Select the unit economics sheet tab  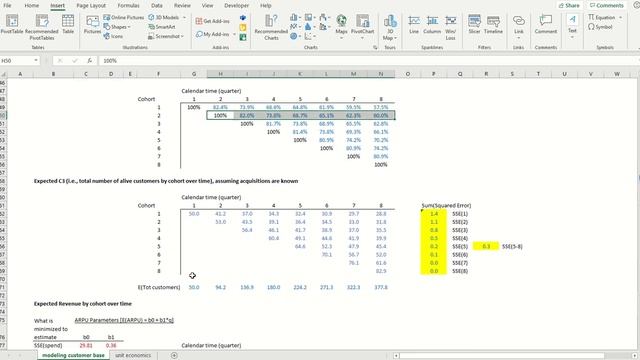click(x=133, y=356)
